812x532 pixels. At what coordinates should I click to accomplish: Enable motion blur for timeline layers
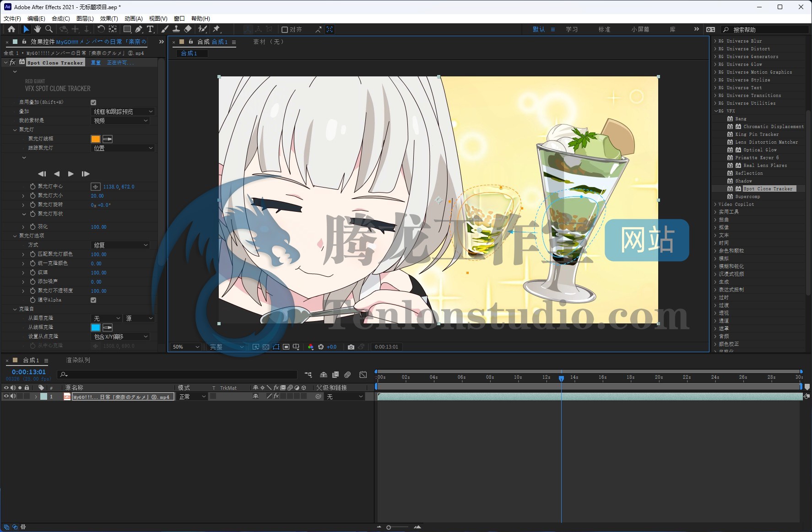[347, 375]
